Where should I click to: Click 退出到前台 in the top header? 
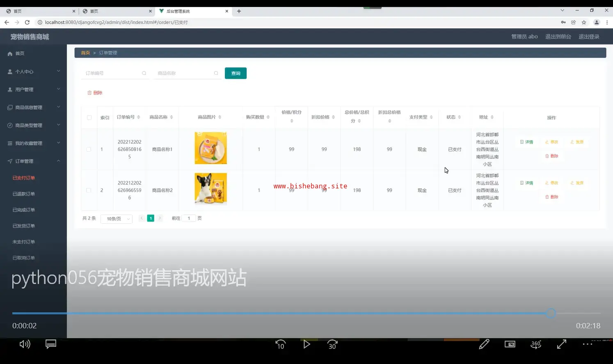558,37
